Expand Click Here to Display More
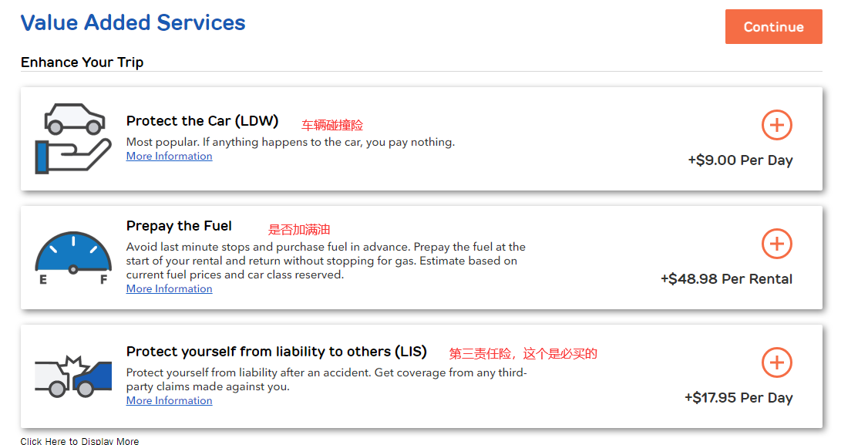This screenshot has height=445, width=868. point(79,441)
